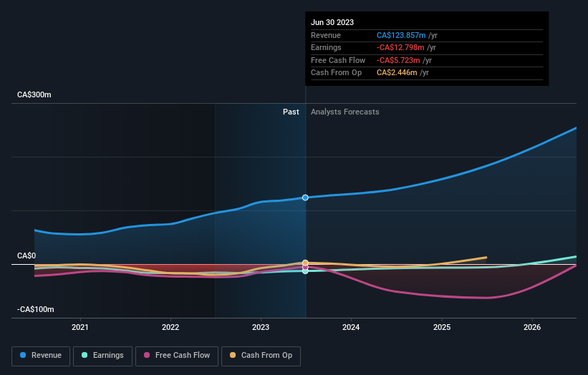Click the Revenue row label in tooltip
This screenshot has width=588, height=375.
[x=326, y=35]
